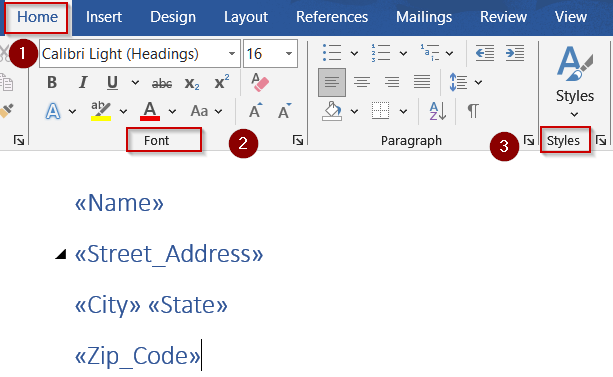
Task: Switch to the Home tab
Action: 37,17
